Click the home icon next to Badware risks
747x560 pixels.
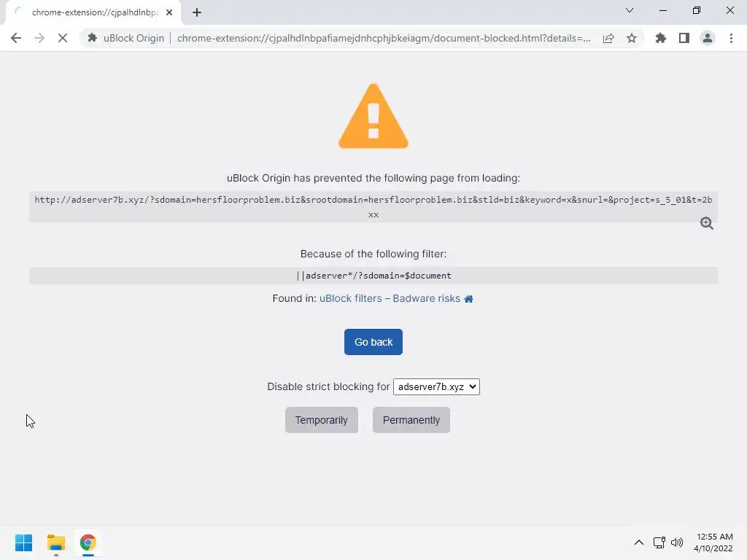[x=469, y=298]
